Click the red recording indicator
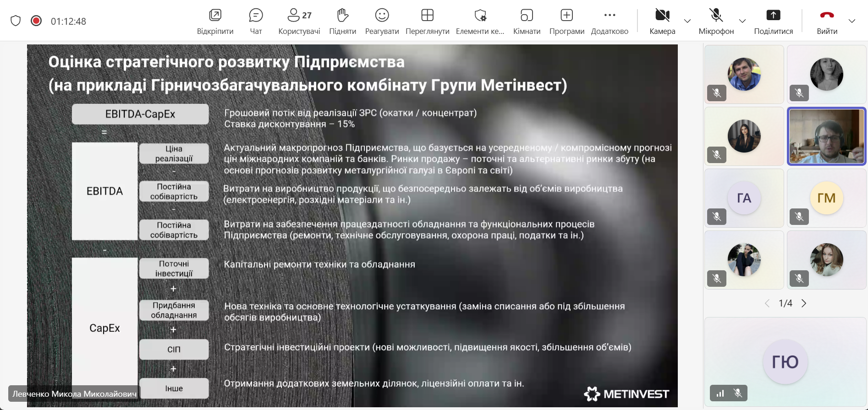 (36, 21)
